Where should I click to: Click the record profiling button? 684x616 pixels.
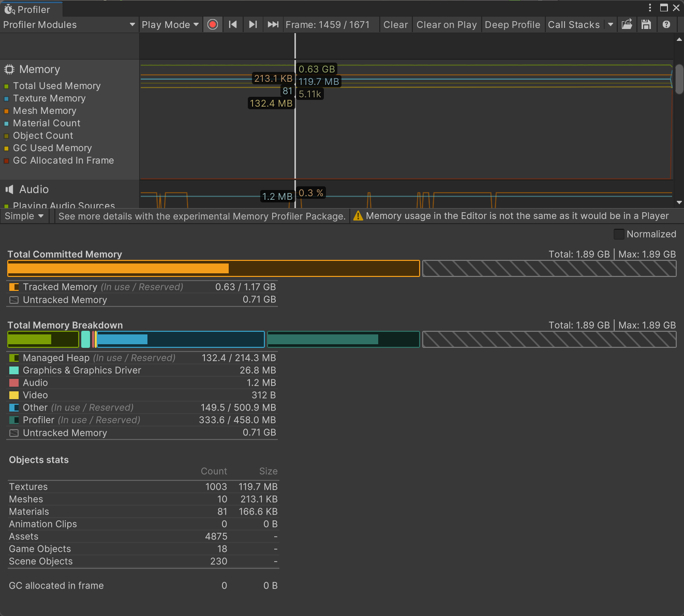point(213,24)
